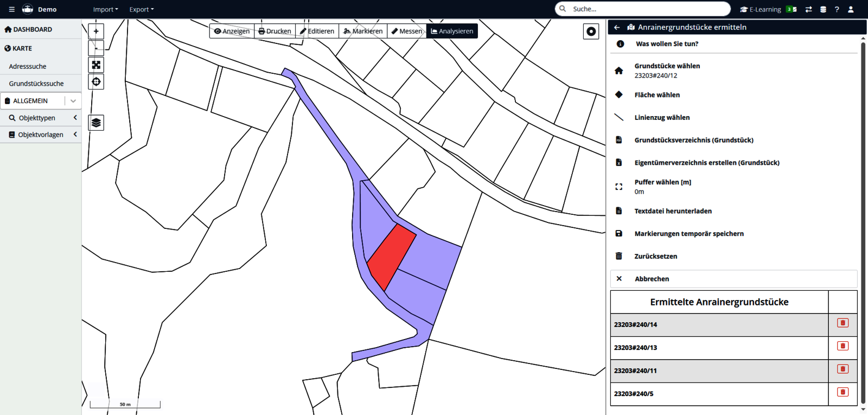Open the Import dropdown menu
This screenshot has height=415, width=868.
tap(105, 9)
